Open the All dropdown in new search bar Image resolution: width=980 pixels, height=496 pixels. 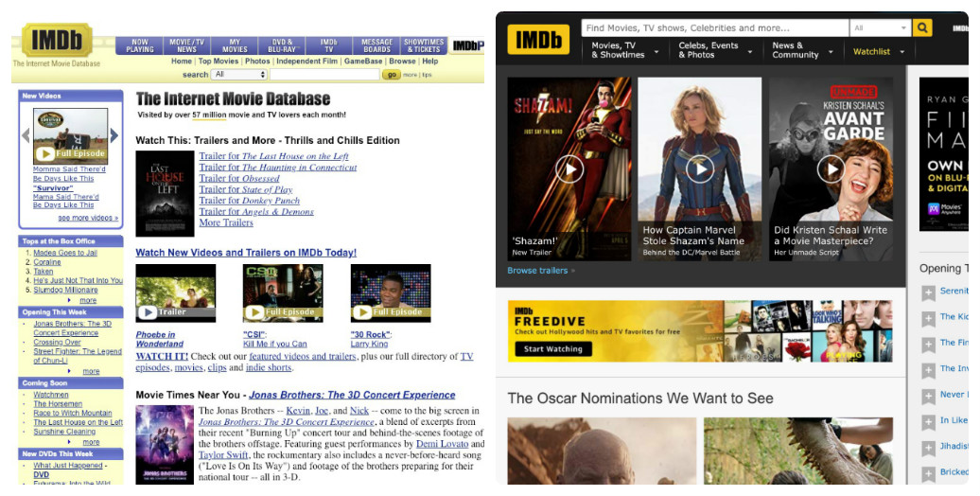coord(880,27)
